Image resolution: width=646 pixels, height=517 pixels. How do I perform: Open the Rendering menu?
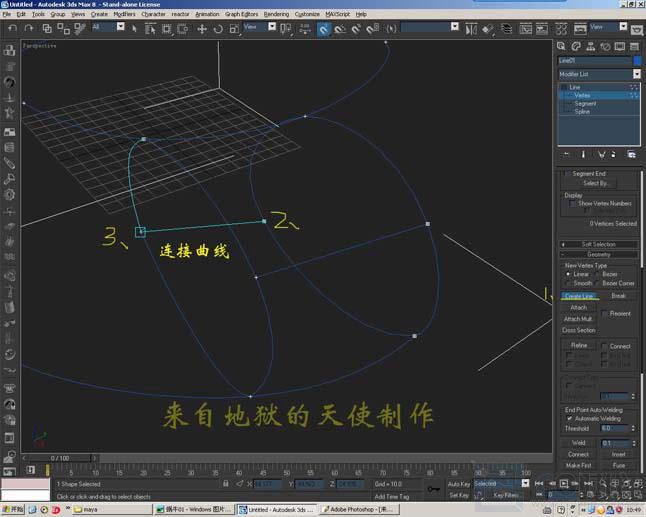[276, 14]
